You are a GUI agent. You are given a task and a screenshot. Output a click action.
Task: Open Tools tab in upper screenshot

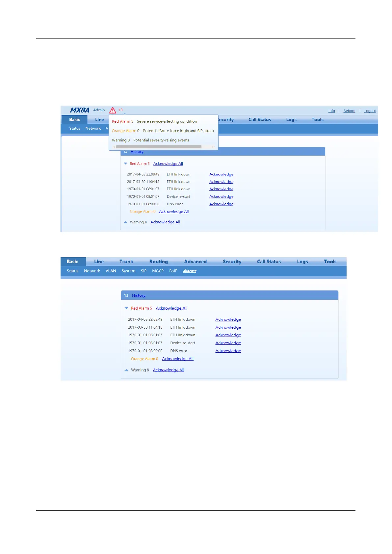pyautogui.click(x=317, y=119)
